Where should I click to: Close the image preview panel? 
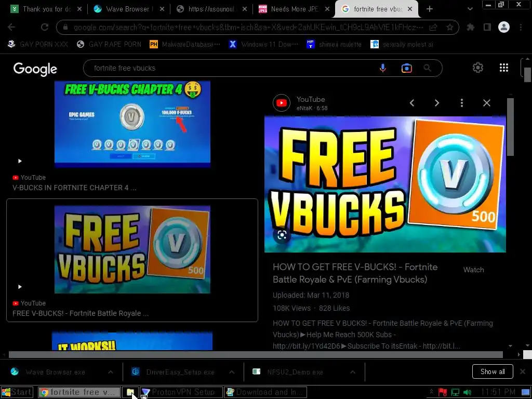(486, 103)
